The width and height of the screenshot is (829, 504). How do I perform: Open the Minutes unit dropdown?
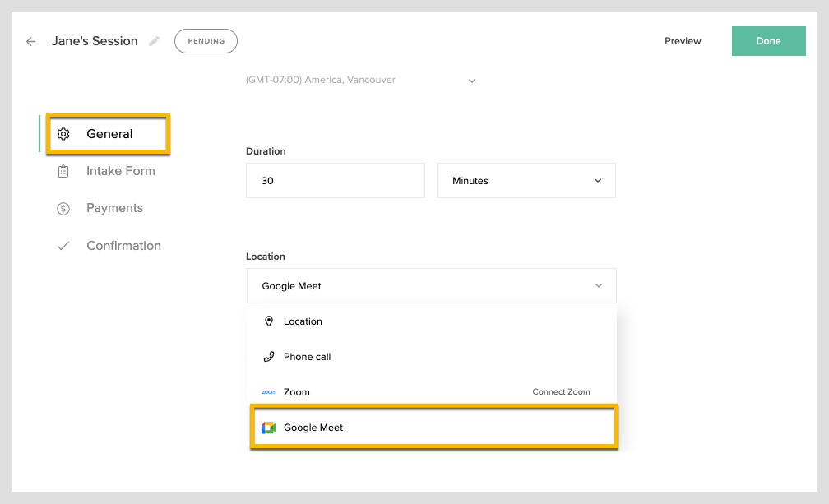[x=526, y=181]
